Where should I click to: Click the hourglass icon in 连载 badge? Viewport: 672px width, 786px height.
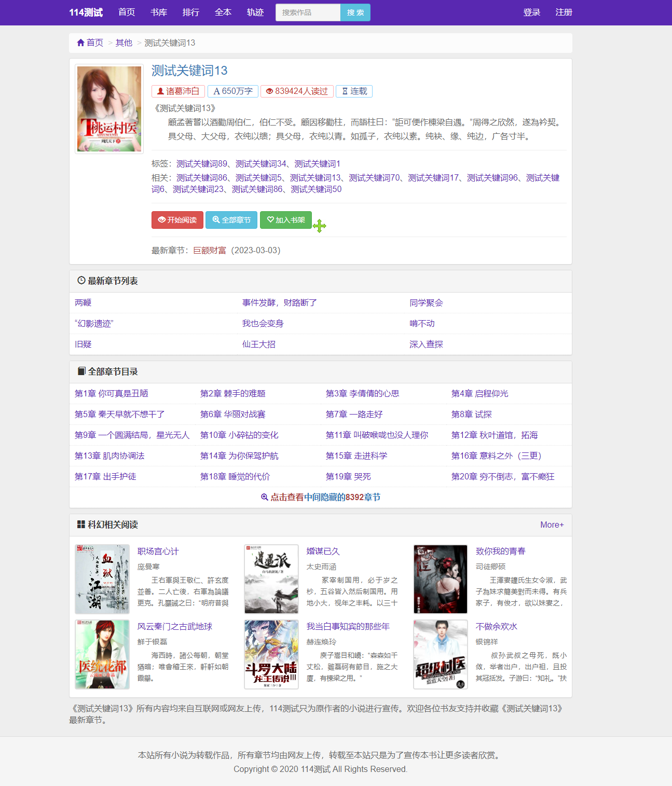point(345,91)
